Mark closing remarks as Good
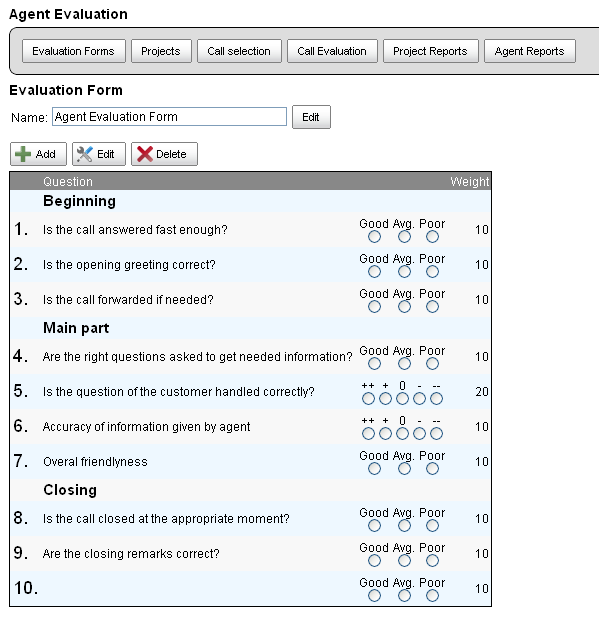The image size is (599, 642). pyautogui.click(x=374, y=561)
